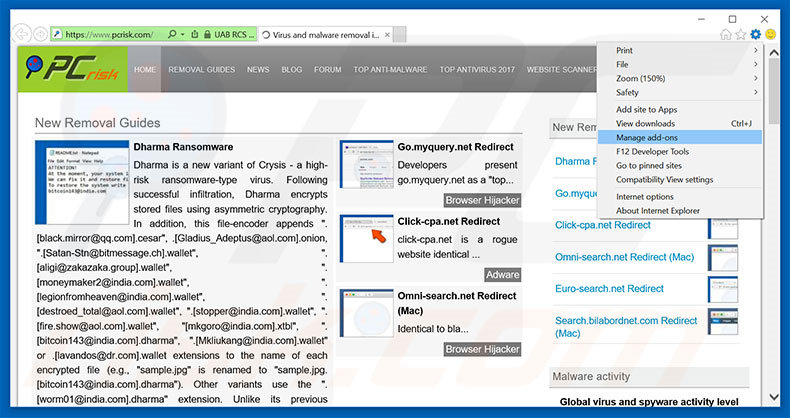Open F12 Developer Tools
The width and height of the screenshot is (790, 418).
coord(680,152)
